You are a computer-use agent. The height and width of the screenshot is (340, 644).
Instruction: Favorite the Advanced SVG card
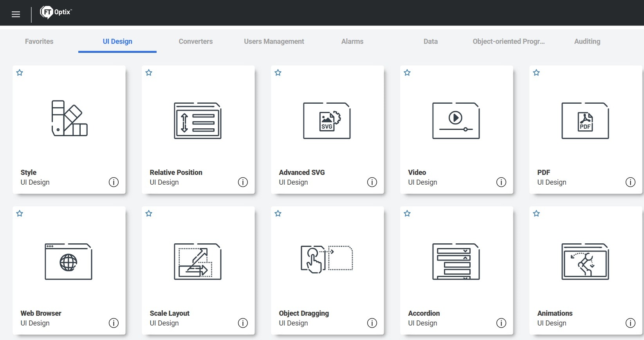278,72
